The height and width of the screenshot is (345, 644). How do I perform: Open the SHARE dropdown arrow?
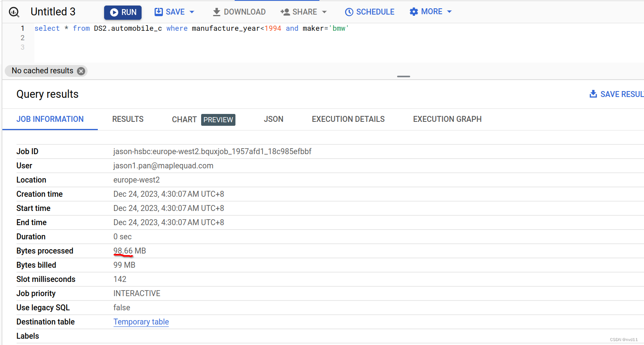[325, 12]
